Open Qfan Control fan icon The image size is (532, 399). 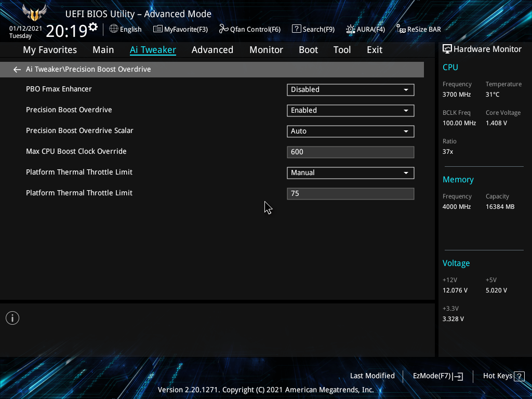click(x=223, y=29)
